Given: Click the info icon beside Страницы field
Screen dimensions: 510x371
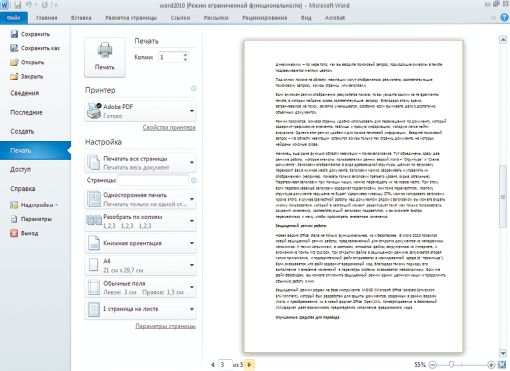Looking at the screenshot, I should 194,180.
